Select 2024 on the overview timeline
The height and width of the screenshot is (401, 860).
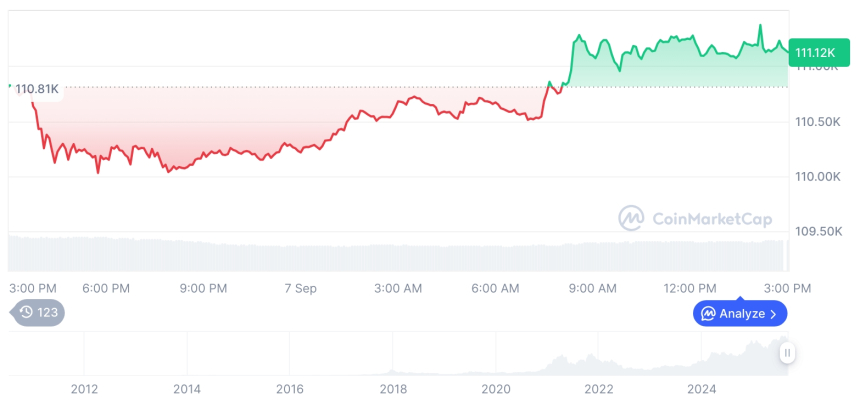click(x=702, y=388)
